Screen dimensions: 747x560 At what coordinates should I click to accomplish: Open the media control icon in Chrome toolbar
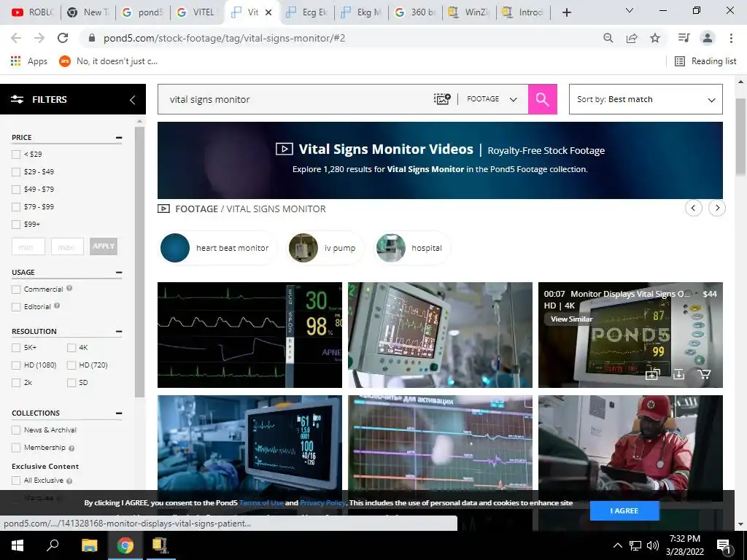tap(684, 38)
